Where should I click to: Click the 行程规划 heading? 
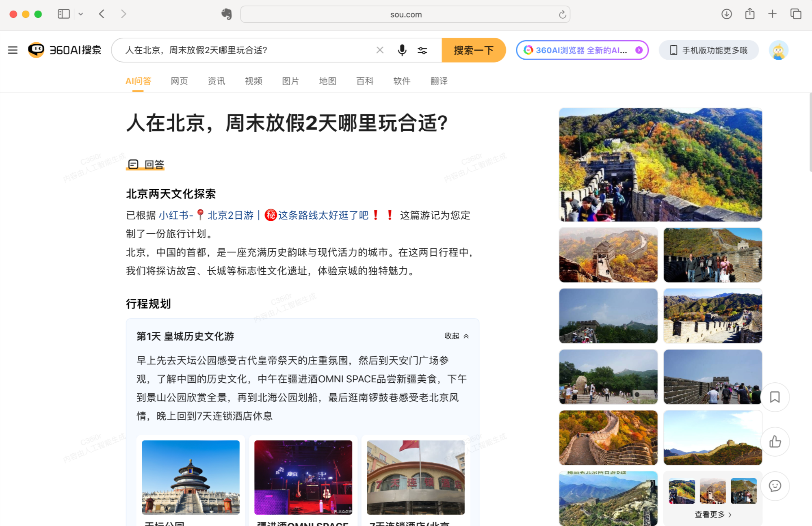pyautogui.click(x=148, y=304)
